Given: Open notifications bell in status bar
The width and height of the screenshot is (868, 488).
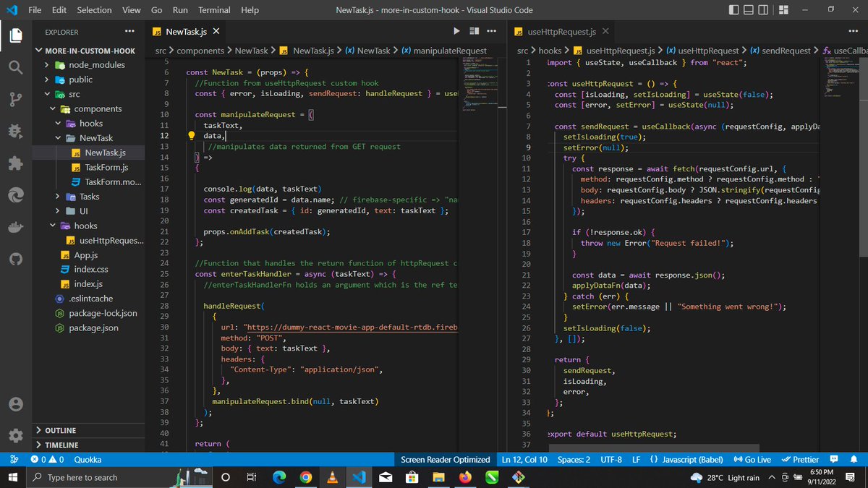Looking at the screenshot, I should (854, 459).
